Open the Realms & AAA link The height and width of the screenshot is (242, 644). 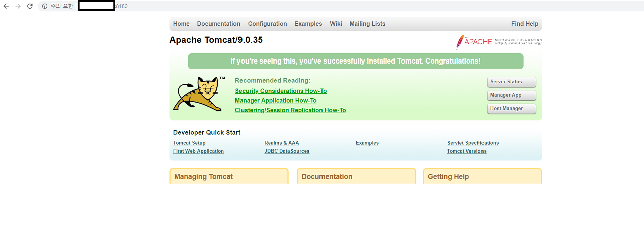(x=282, y=143)
